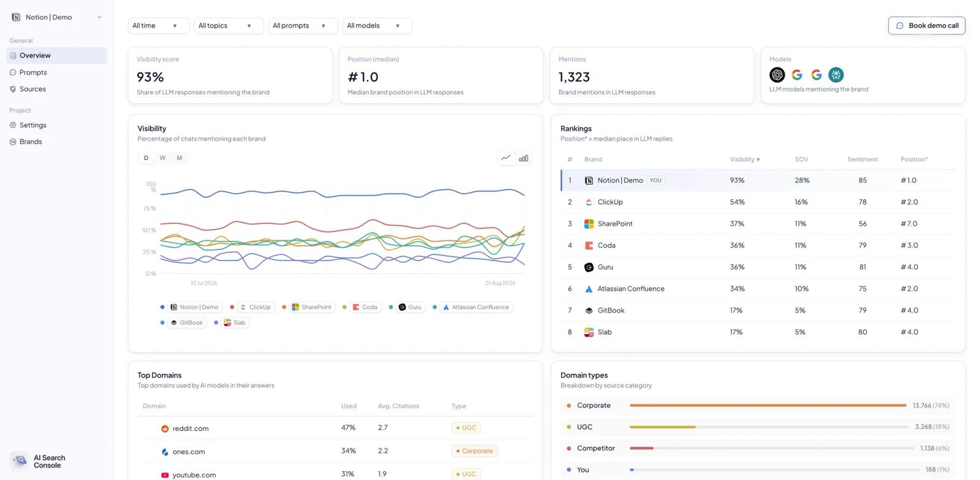Click the Notion logo in Rankings row
Viewport: 980px width, 480px height.
[589, 181]
